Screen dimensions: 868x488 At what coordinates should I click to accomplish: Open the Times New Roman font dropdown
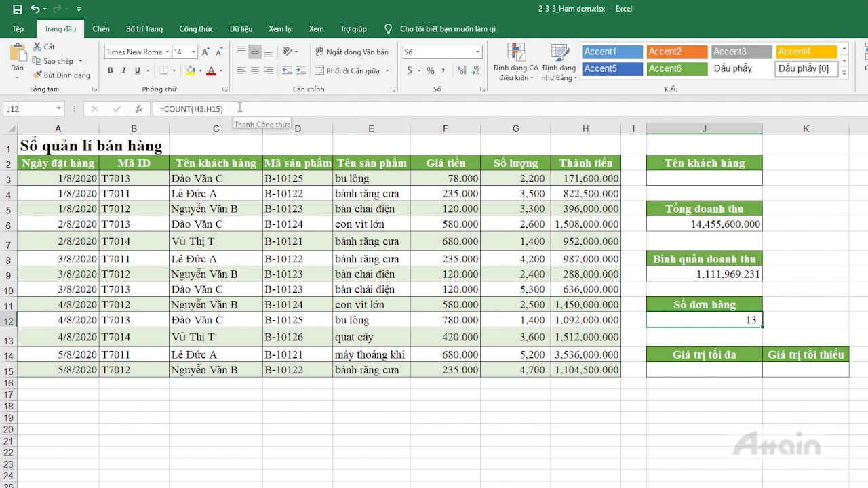pyautogui.click(x=166, y=52)
